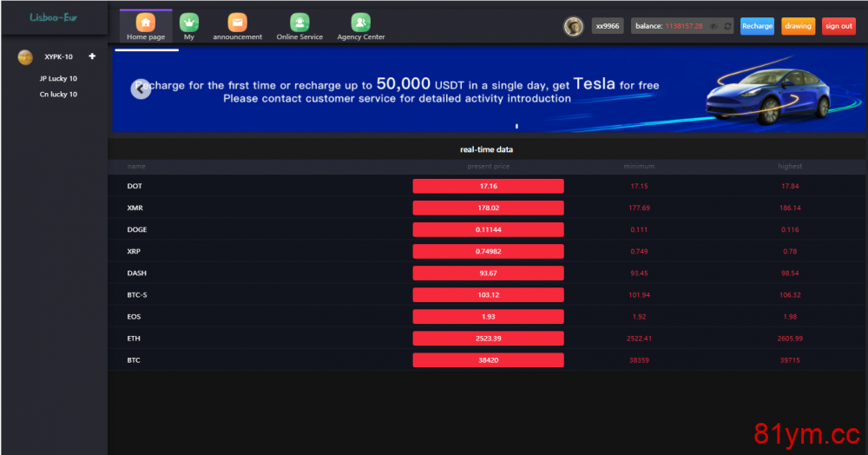Image resolution: width=868 pixels, height=455 pixels.
Task: Click username xx9966 label
Action: coord(608,26)
